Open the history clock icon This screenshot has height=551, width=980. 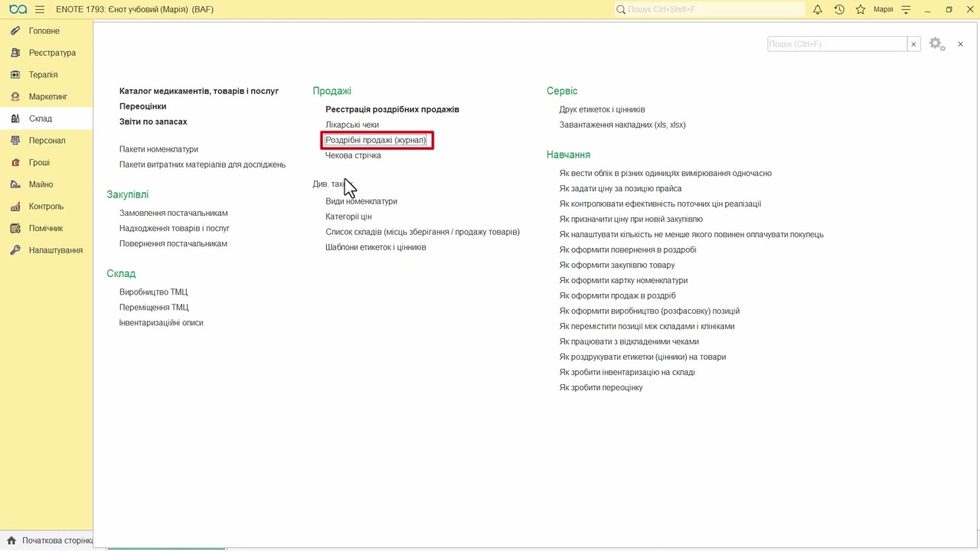[x=839, y=9]
